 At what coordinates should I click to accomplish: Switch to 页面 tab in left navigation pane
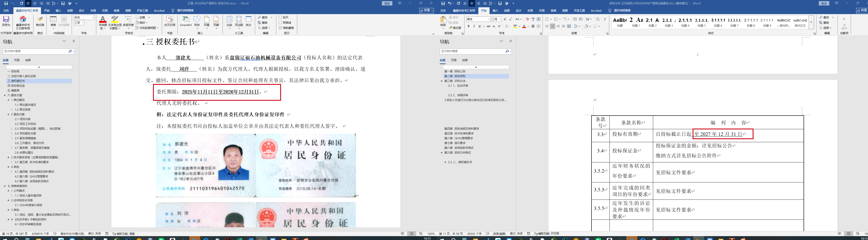coord(17,60)
